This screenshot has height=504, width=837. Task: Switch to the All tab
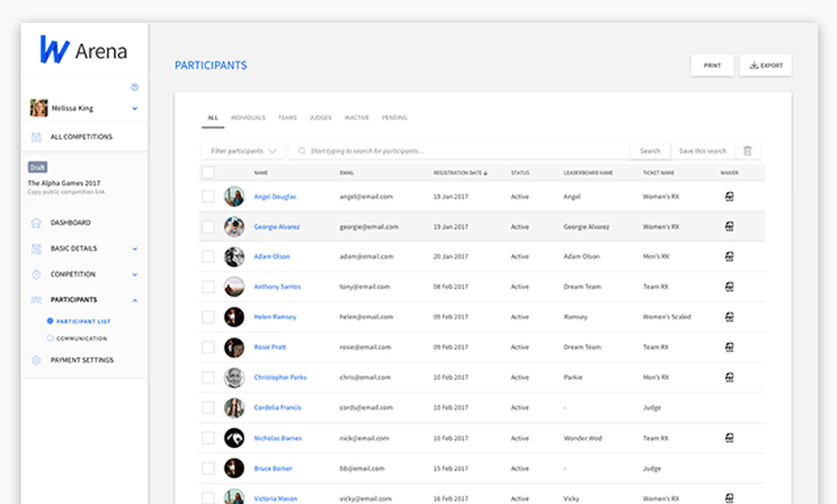(x=212, y=118)
